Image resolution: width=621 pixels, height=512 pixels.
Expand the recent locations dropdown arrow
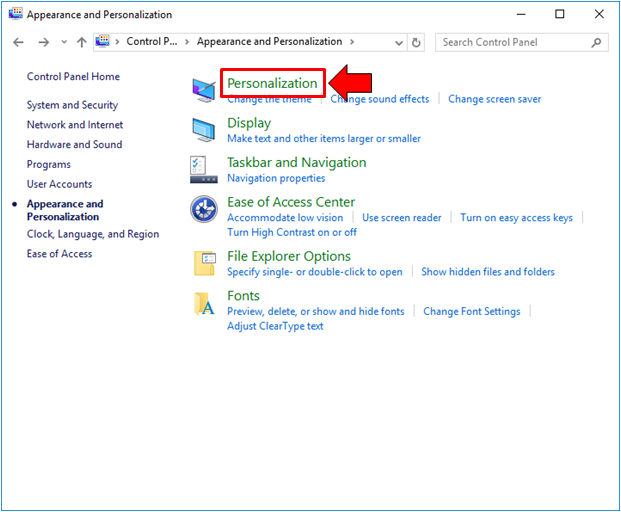pos(64,42)
